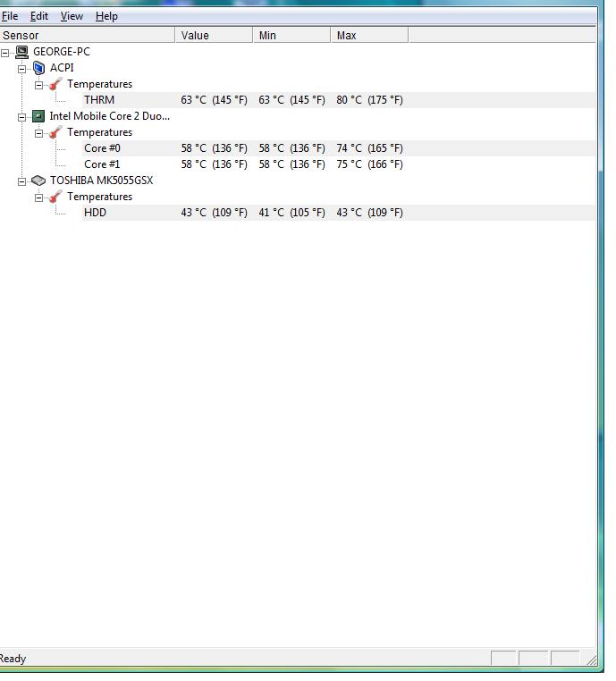Select the ACPI tree label
Viewport: 616px width, 681px height.
point(62,68)
